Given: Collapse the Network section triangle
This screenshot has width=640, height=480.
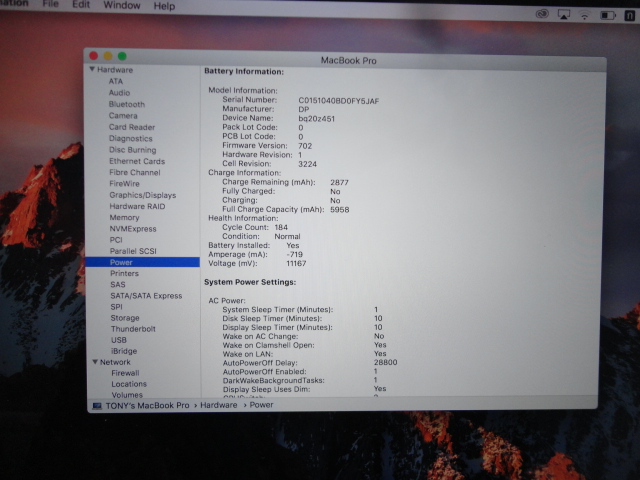Looking at the screenshot, I should pos(95,362).
